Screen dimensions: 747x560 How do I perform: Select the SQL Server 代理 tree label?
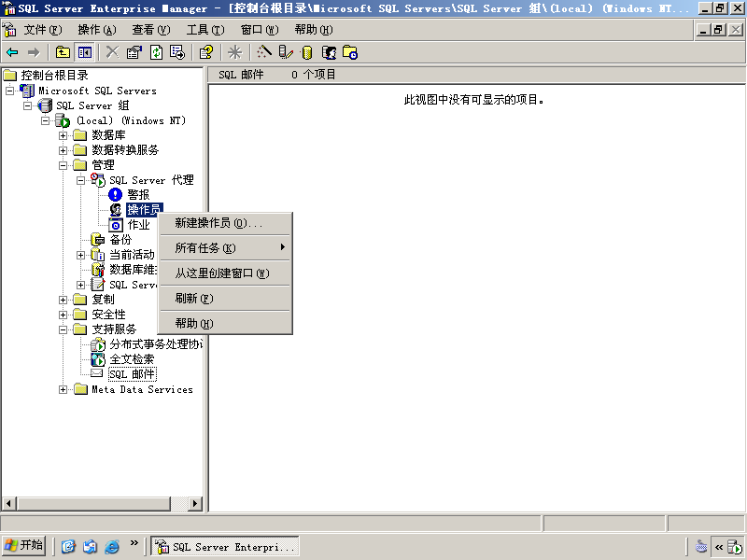tap(151, 180)
